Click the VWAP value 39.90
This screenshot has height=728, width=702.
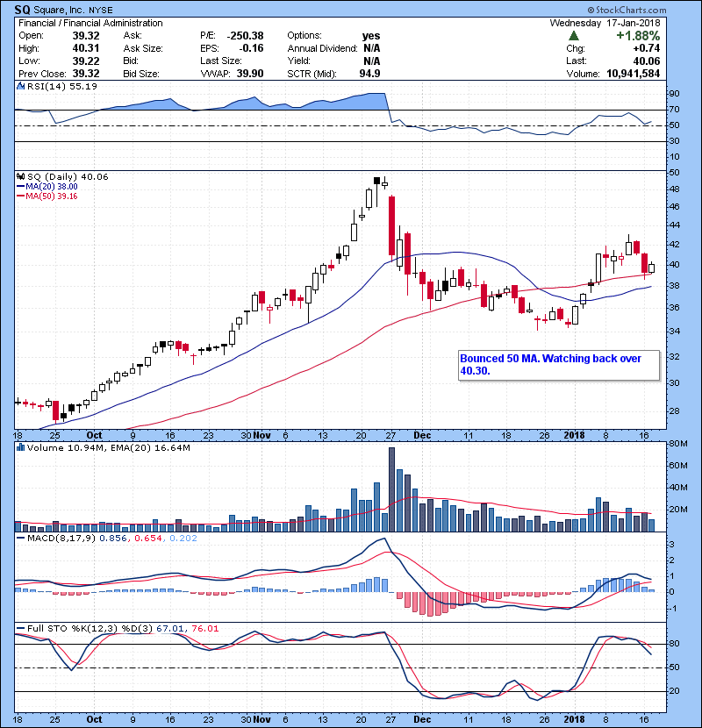[250, 74]
